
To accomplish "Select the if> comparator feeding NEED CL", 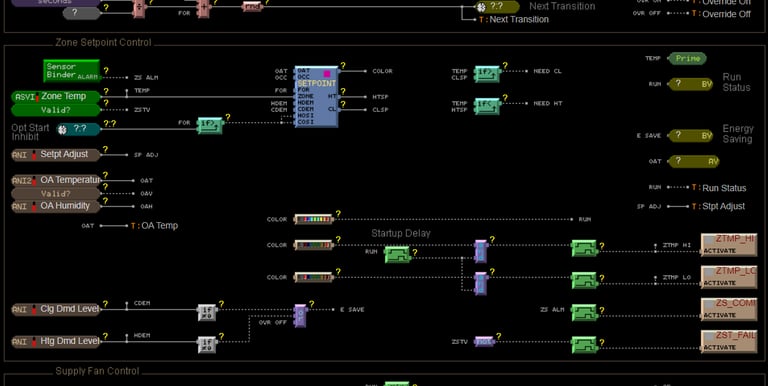I will pyautogui.click(x=487, y=74).
